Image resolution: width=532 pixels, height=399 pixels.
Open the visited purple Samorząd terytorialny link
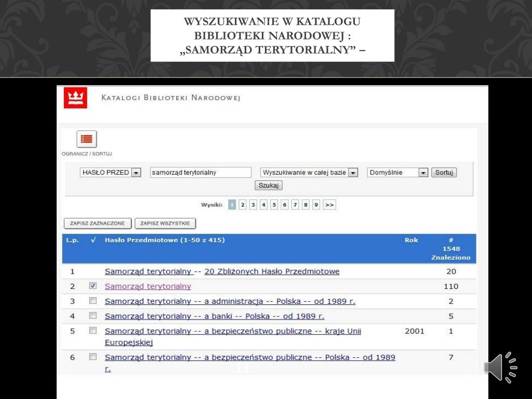coord(148,286)
